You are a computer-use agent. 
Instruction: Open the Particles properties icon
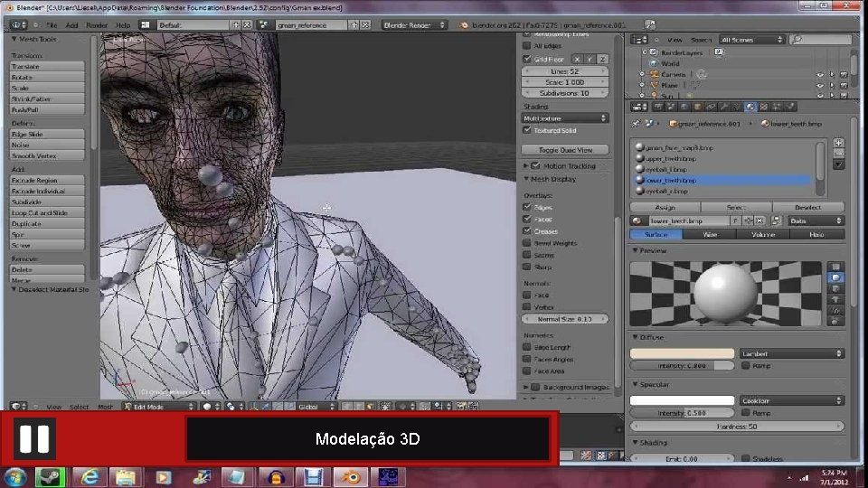pyautogui.click(x=776, y=107)
